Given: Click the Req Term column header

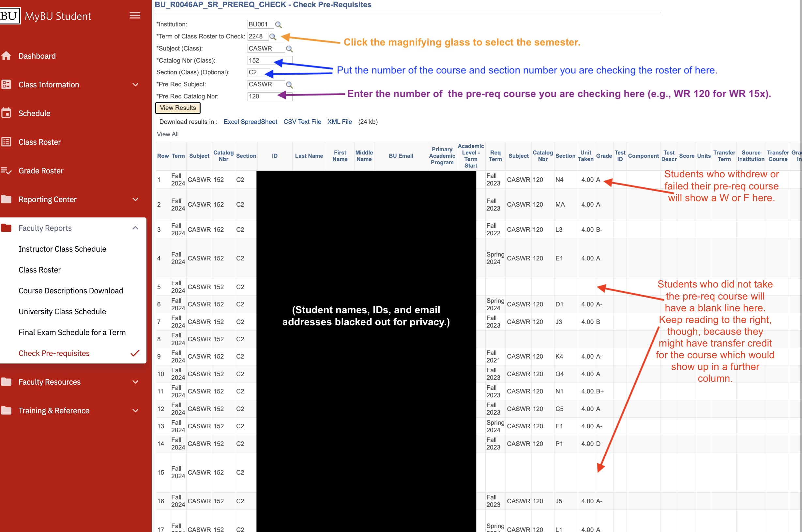Looking at the screenshot, I should click(x=495, y=156).
